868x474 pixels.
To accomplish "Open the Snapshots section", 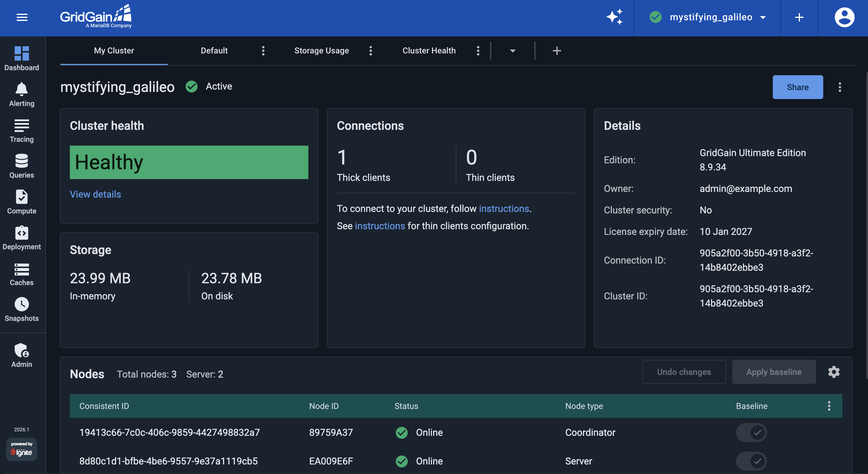I will (21, 310).
